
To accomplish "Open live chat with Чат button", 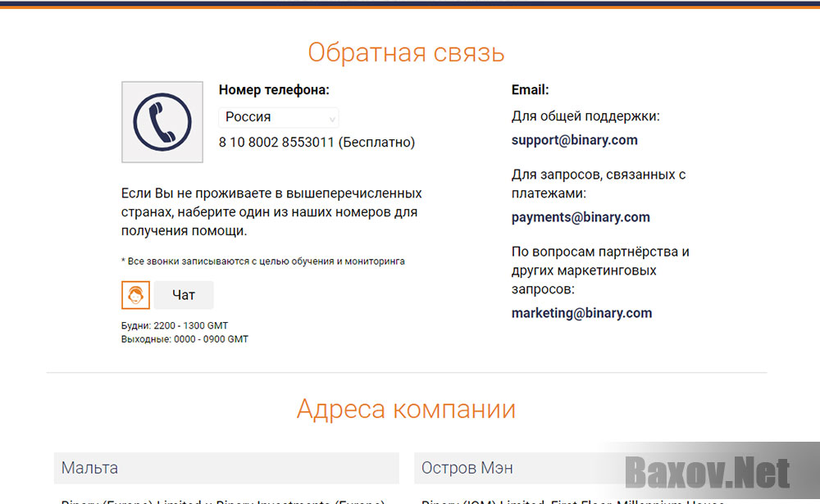I will (x=184, y=295).
